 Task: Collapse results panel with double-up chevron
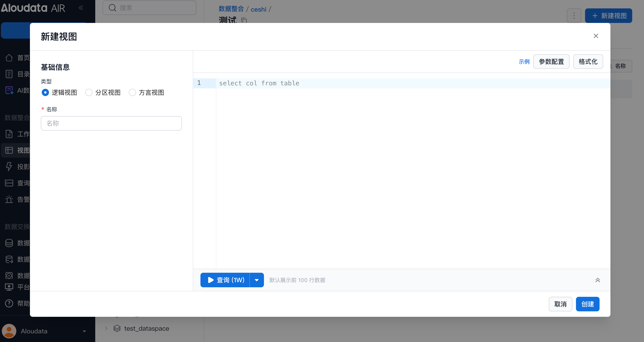click(598, 280)
